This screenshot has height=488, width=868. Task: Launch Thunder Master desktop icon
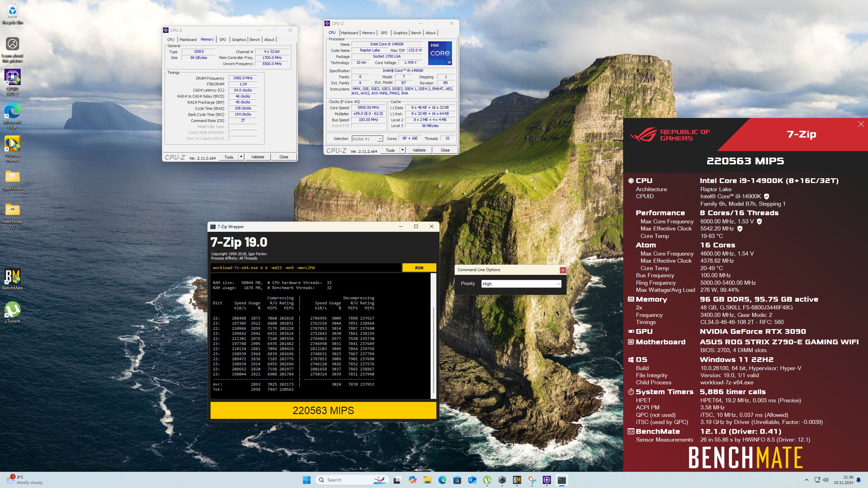pyautogui.click(x=13, y=149)
